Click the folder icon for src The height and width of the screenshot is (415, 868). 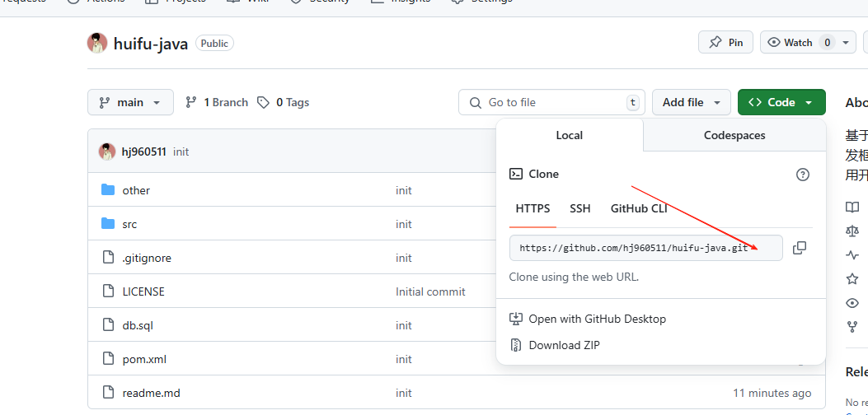coord(108,224)
